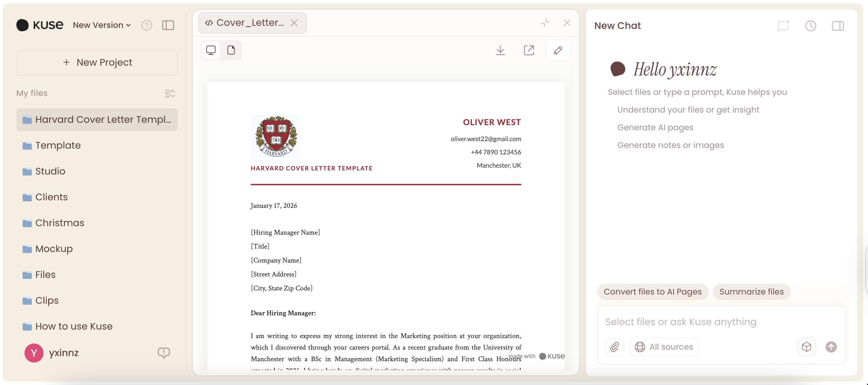Open the Christmas folder
Screen dimensions: 868x385
coord(60,223)
